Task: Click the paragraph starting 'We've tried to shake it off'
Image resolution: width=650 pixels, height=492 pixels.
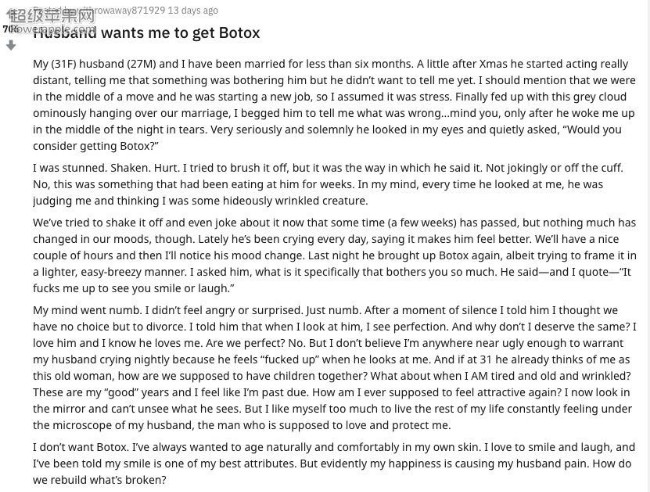Action: (x=334, y=255)
